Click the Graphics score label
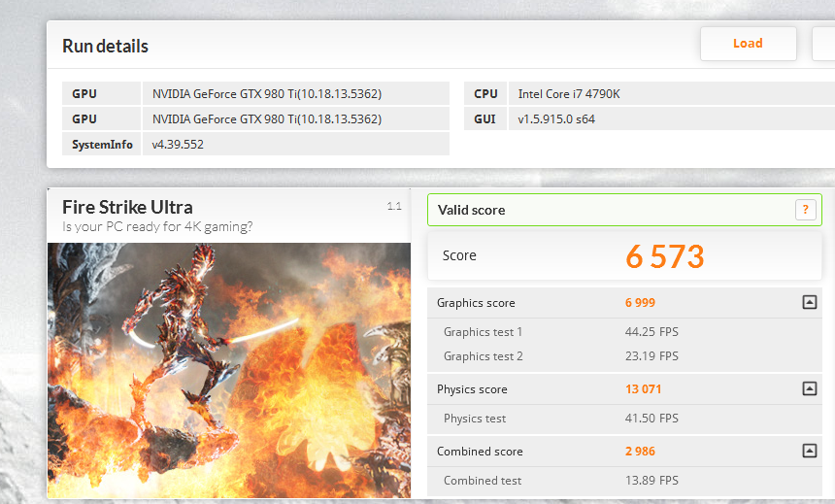Image resolution: width=835 pixels, height=504 pixels. pos(476,303)
